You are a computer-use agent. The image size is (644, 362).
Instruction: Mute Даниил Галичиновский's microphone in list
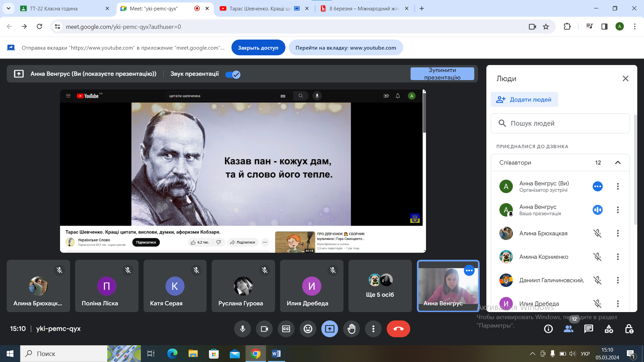pos(598,280)
